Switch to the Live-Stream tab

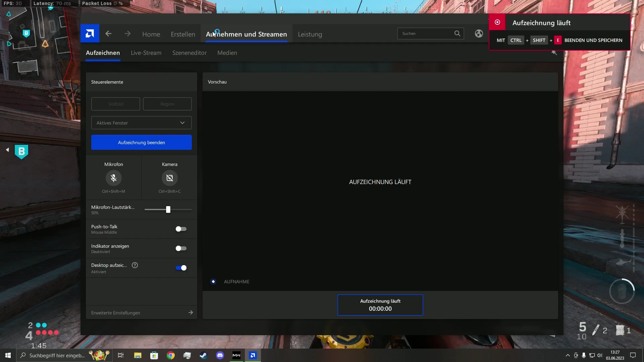tap(146, 53)
